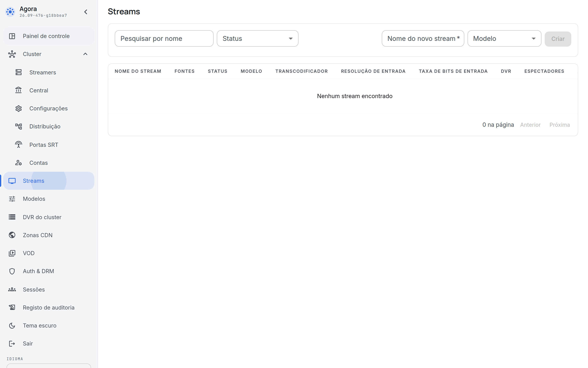Click the Central menu label
The image size is (588, 368).
click(39, 90)
